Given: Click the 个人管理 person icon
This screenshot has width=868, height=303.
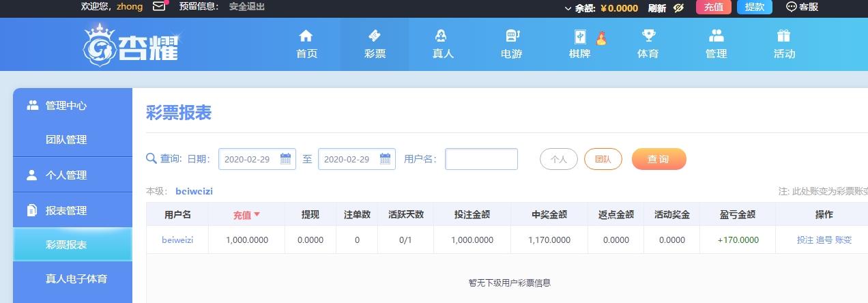Looking at the screenshot, I should pyautogui.click(x=31, y=175).
